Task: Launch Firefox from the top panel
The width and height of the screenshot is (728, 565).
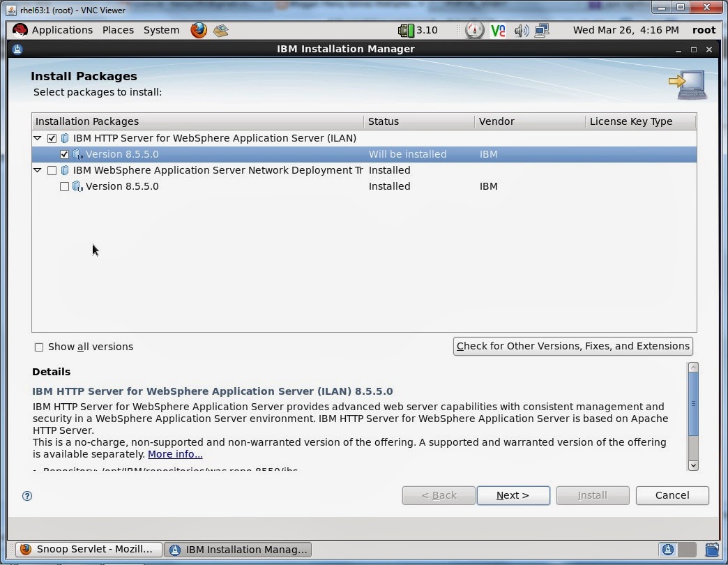Action: point(198,30)
